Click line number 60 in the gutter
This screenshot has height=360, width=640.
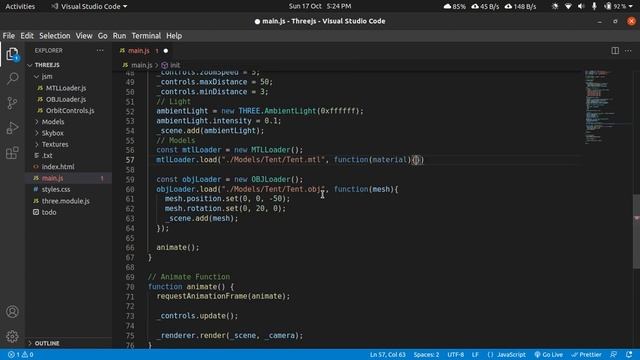click(x=130, y=189)
